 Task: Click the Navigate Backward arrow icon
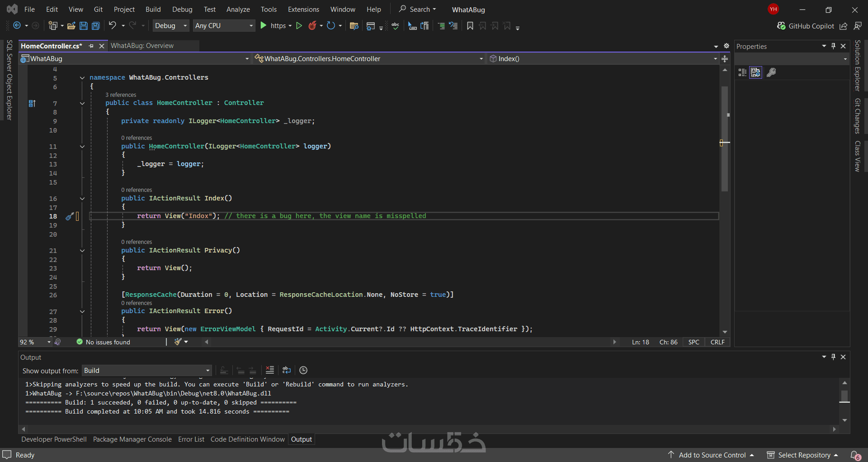coord(17,26)
